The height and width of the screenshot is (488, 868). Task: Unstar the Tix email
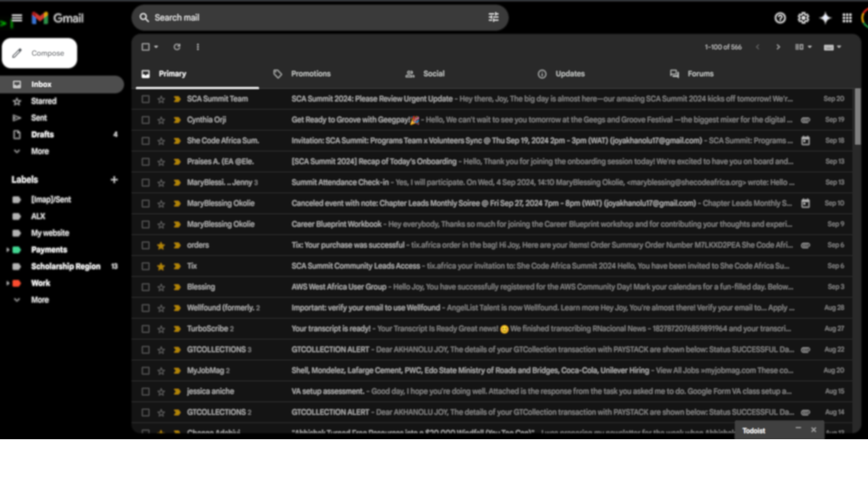tap(161, 266)
